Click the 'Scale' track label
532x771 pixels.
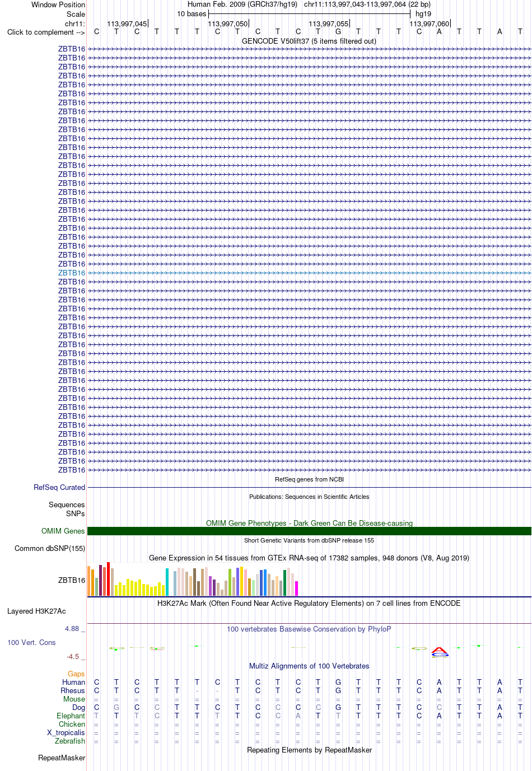tap(76, 14)
